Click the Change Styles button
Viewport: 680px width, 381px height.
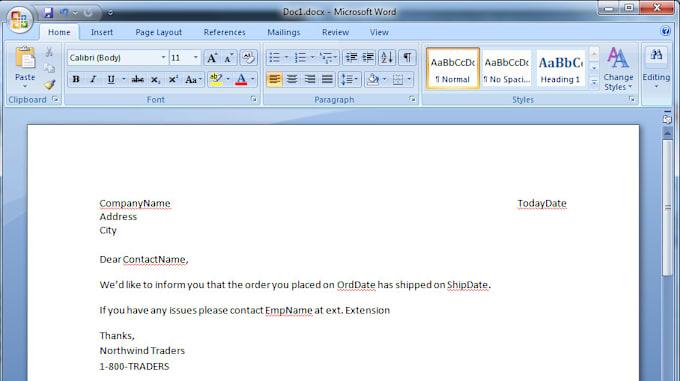pos(618,69)
